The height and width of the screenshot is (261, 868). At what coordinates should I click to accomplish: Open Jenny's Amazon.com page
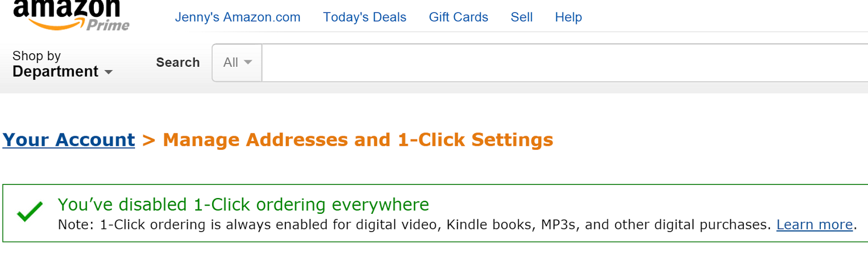click(237, 17)
